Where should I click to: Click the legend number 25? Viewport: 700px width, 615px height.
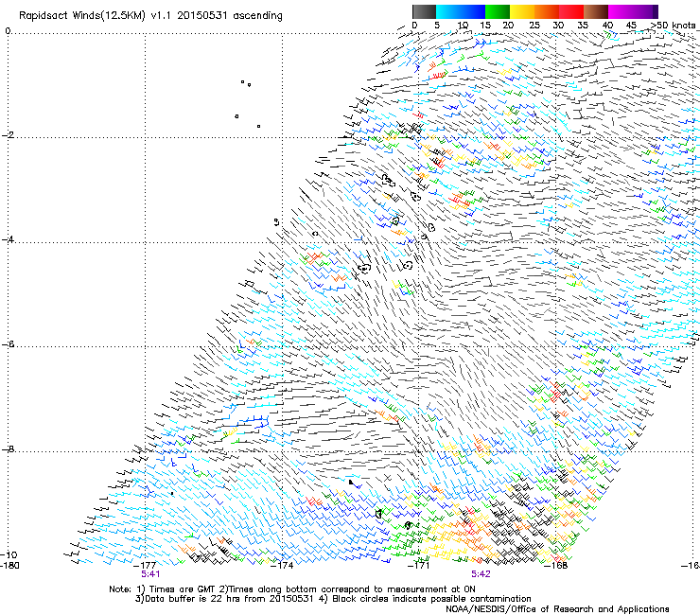[x=534, y=26]
